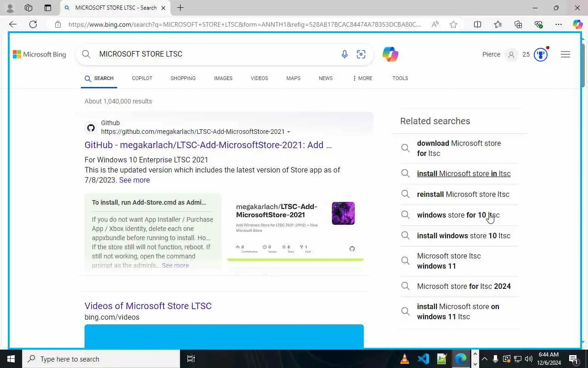Click the Read aloud icon

point(435,24)
